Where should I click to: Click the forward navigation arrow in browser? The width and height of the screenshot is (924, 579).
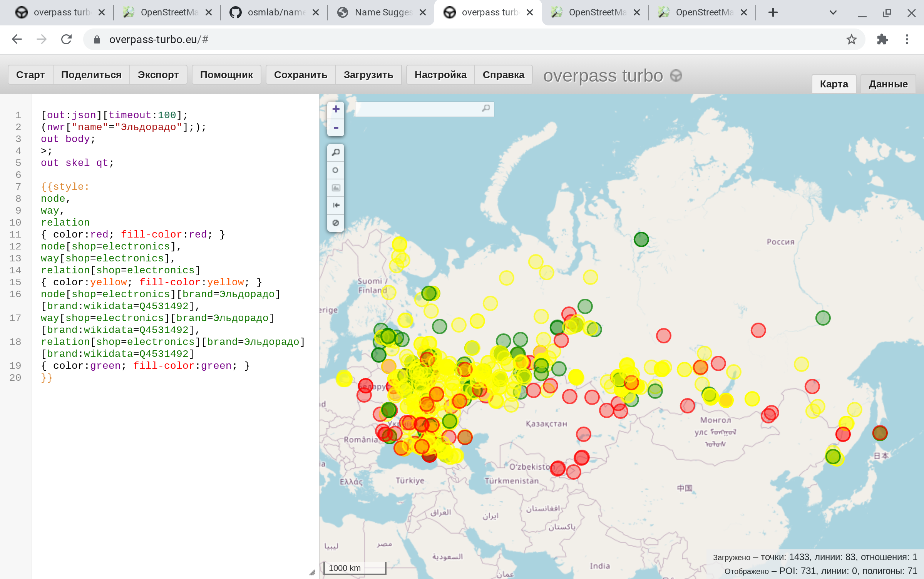click(42, 39)
